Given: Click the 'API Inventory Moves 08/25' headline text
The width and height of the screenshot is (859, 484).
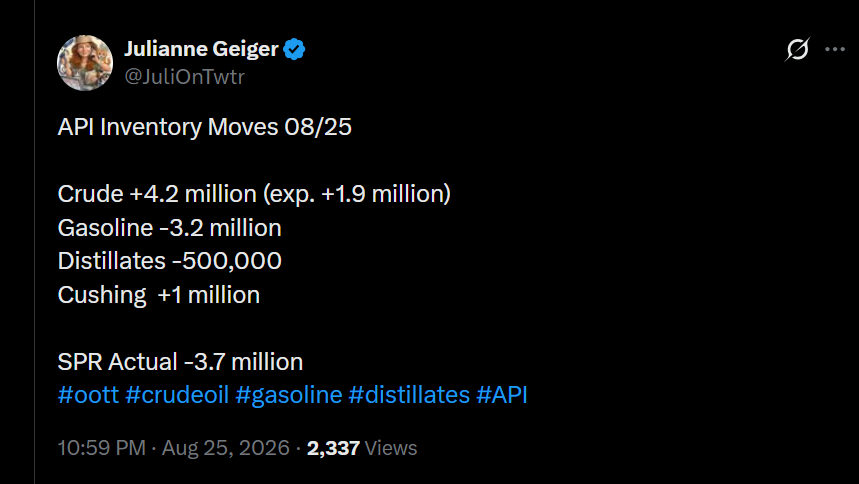Looking at the screenshot, I should (204, 127).
